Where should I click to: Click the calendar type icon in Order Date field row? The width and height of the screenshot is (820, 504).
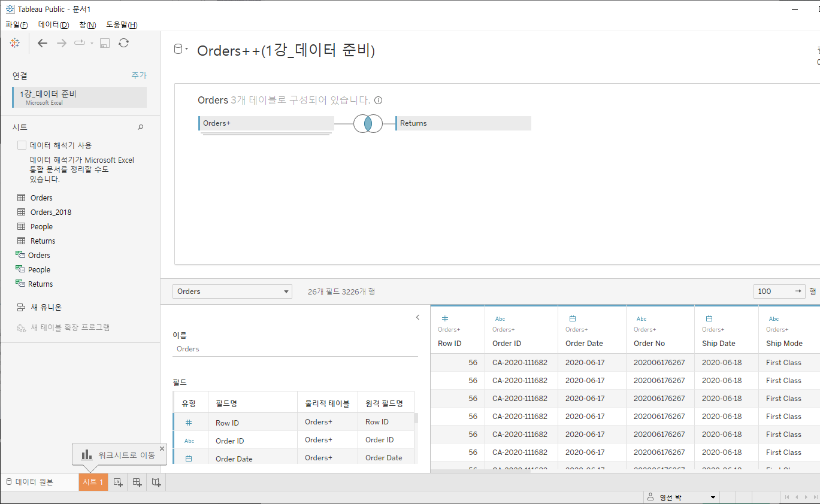[x=189, y=459]
